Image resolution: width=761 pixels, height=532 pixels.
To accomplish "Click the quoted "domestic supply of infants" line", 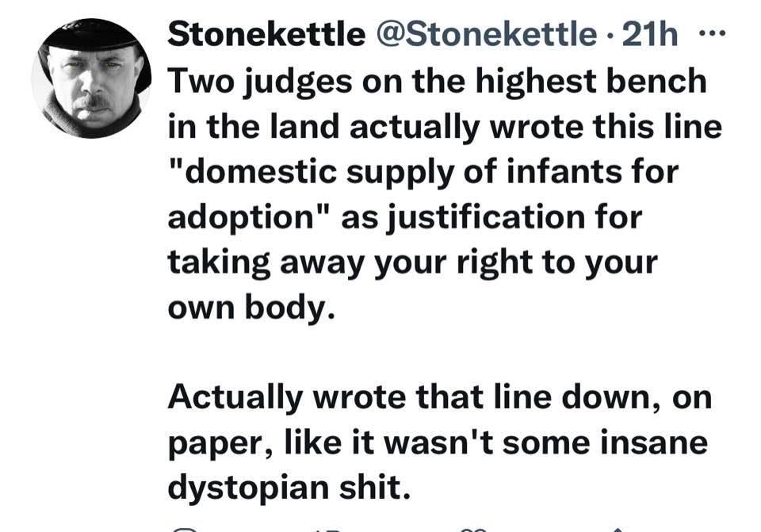I will tap(423, 171).
